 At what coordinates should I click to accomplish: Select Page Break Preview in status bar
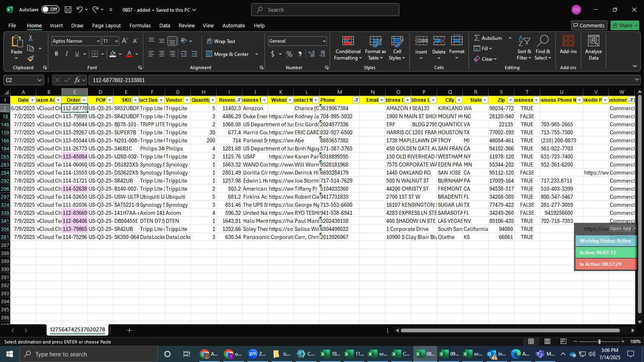coord(563,341)
